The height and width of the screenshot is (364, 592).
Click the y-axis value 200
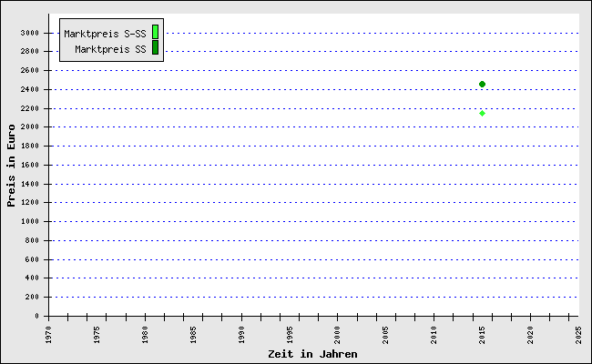pyautogui.click(x=32, y=297)
